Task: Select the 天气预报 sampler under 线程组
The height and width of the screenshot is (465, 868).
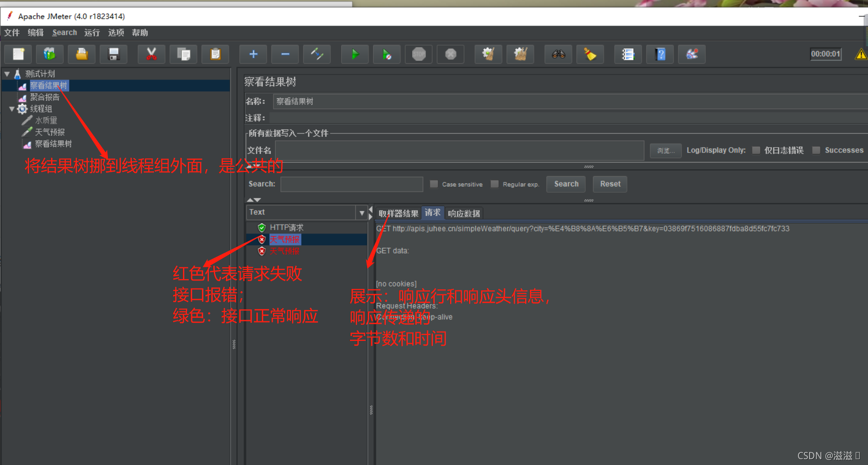Action: 50,132
